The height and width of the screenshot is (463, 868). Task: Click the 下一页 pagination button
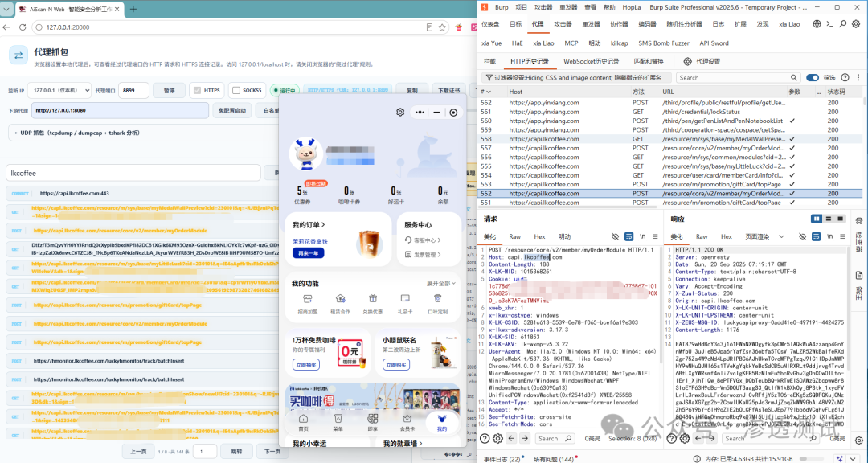click(x=272, y=452)
